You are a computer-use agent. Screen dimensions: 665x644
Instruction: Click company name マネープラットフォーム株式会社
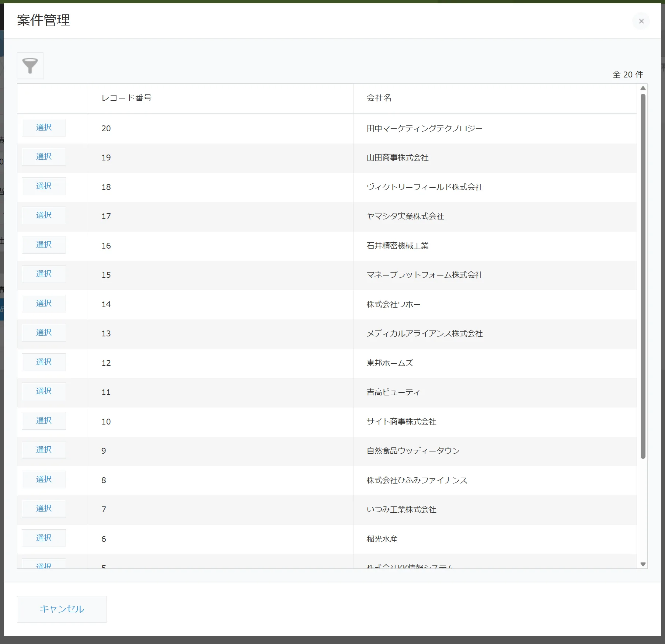[425, 275]
